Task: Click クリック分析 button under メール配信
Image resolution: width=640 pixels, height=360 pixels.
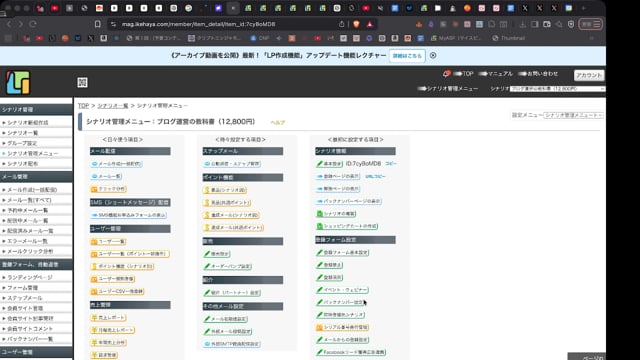Action: (x=109, y=189)
